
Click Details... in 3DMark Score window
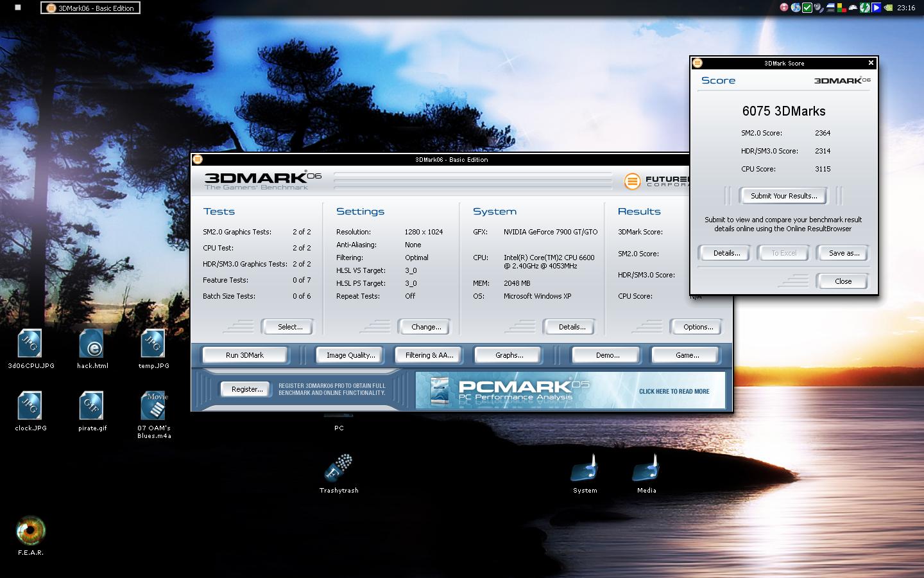(724, 253)
